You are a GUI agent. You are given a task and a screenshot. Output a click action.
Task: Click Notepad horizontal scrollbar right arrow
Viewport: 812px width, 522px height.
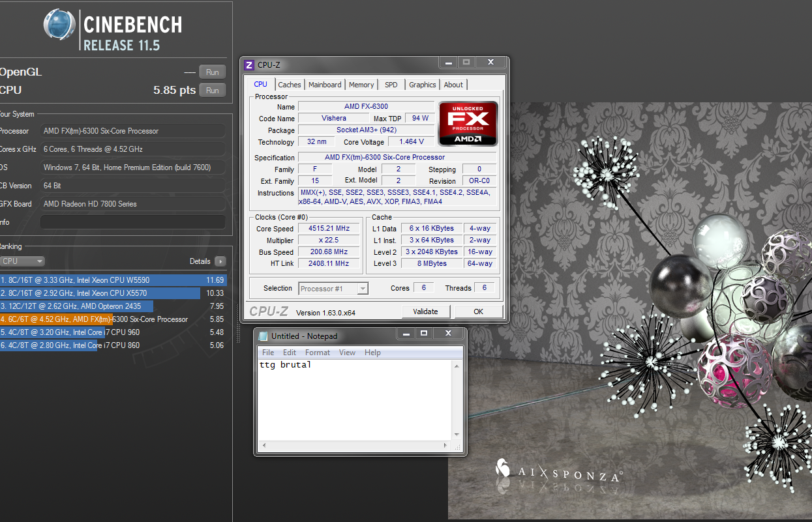coord(447,445)
